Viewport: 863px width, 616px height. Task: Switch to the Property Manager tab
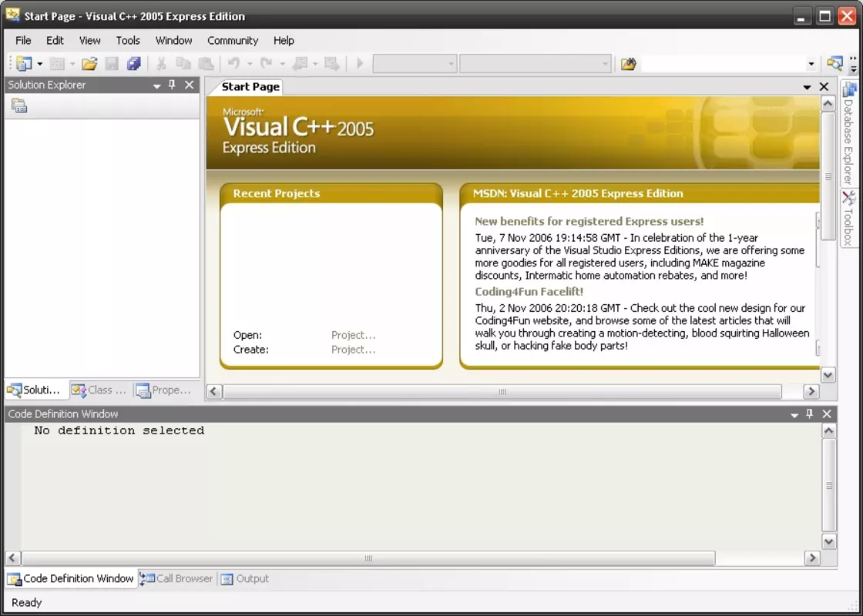165,390
